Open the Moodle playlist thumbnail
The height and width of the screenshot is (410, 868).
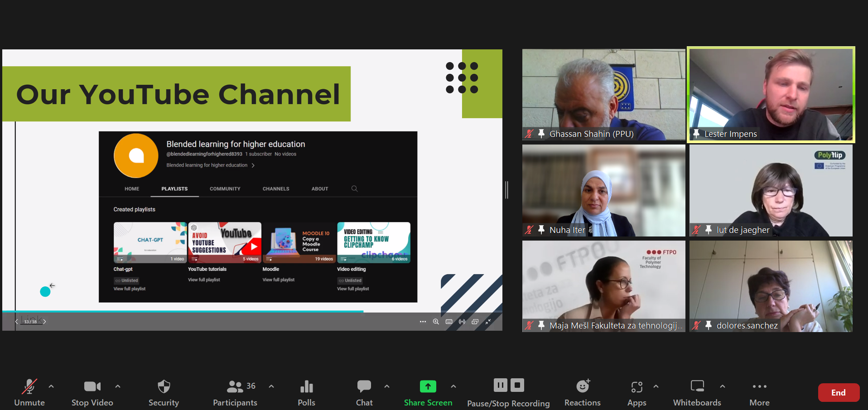299,242
